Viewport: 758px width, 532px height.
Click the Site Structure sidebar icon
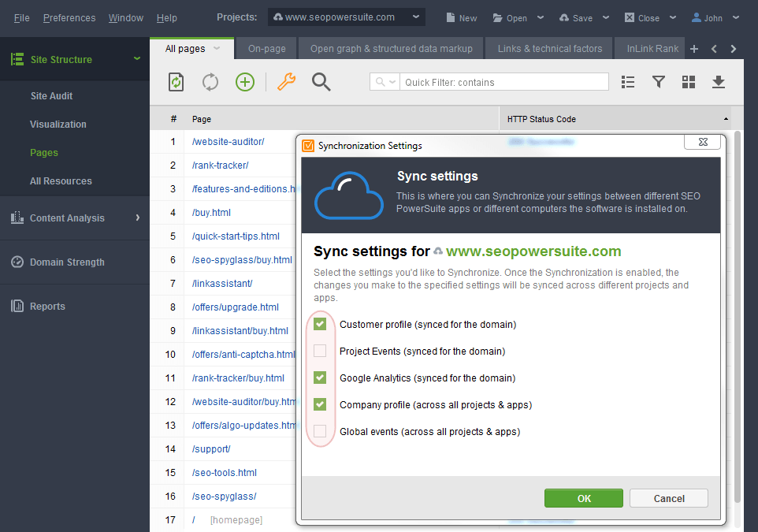click(x=17, y=59)
